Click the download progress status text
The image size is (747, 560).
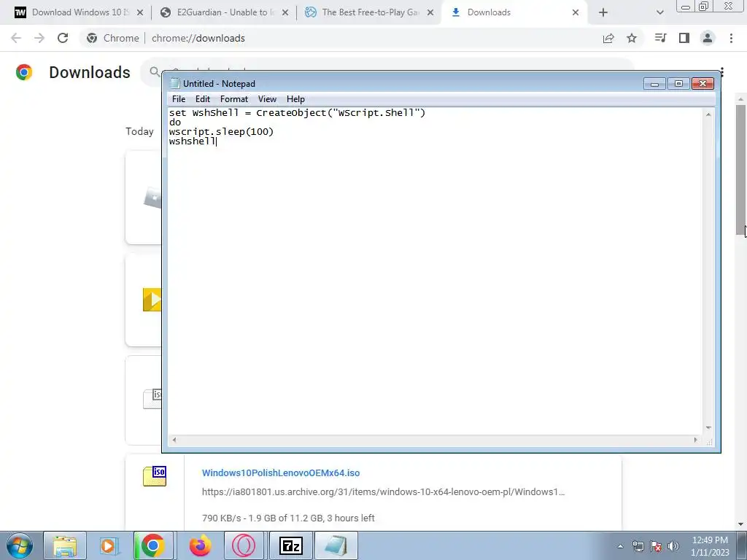tap(288, 518)
